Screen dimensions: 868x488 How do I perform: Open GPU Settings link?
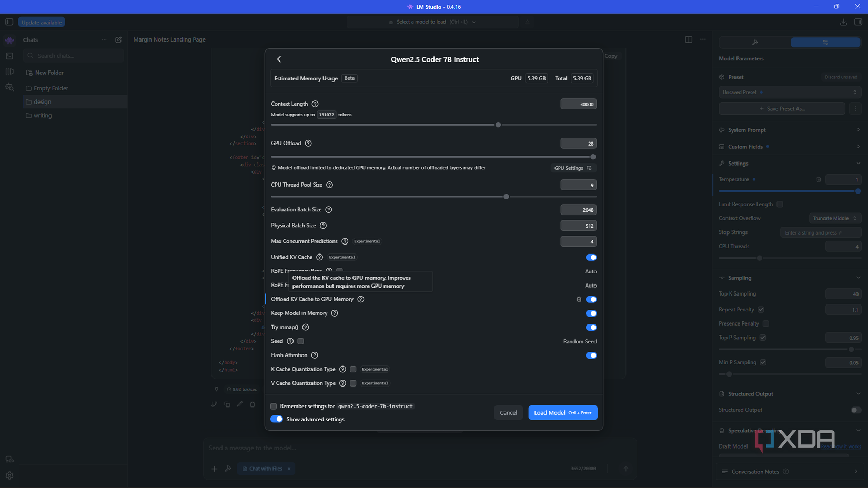pyautogui.click(x=573, y=168)
